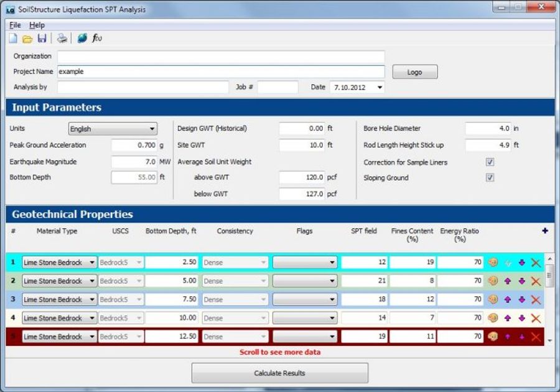560x392 pixels.
Task: Open the Date picker dropdown
Action: click(x=381, y=87)
